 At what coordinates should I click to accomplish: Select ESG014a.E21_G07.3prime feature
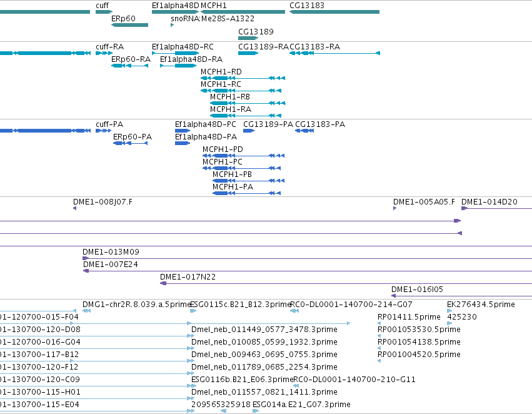click(x=256, y=411)
